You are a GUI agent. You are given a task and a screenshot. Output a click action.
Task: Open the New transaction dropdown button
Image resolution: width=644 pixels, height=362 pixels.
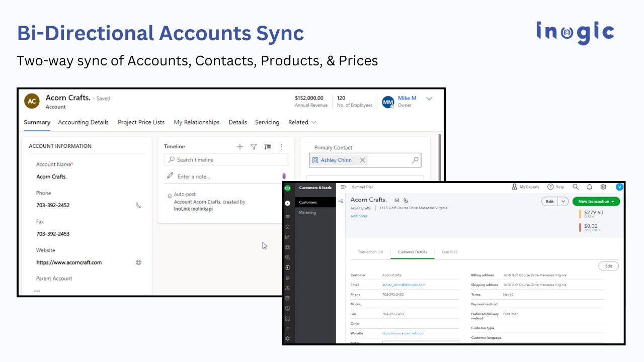596,202
